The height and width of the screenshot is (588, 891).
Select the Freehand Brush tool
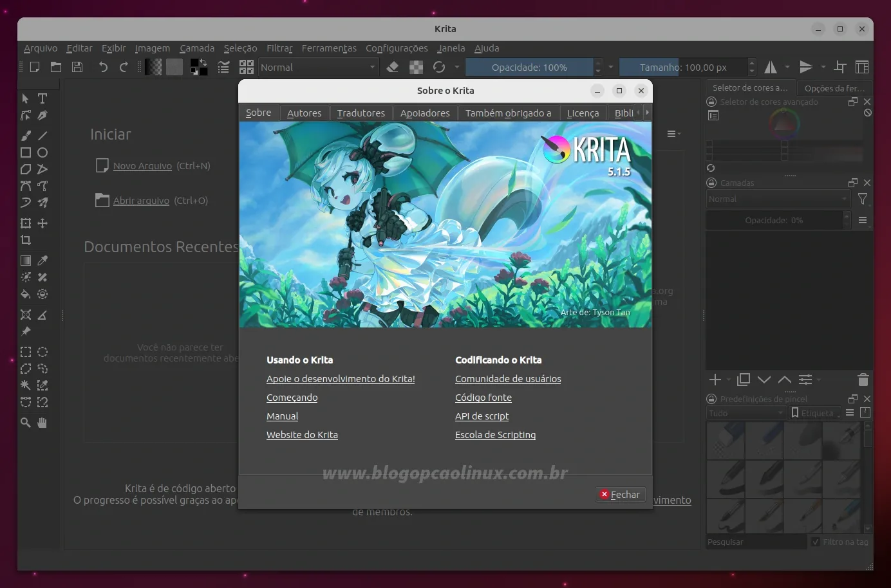click(x=26, y=136)
